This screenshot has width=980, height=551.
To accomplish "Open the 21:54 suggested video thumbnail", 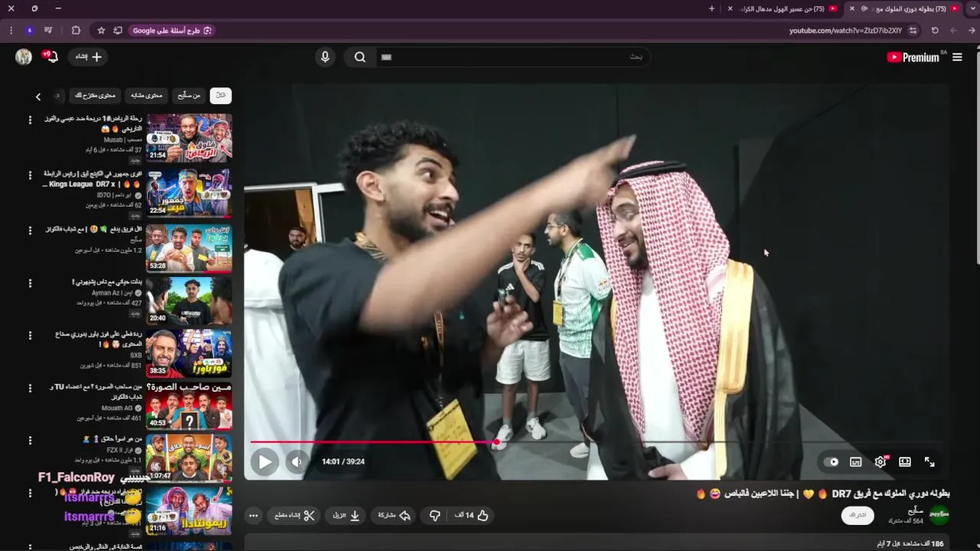I will [x=189, y=138].
